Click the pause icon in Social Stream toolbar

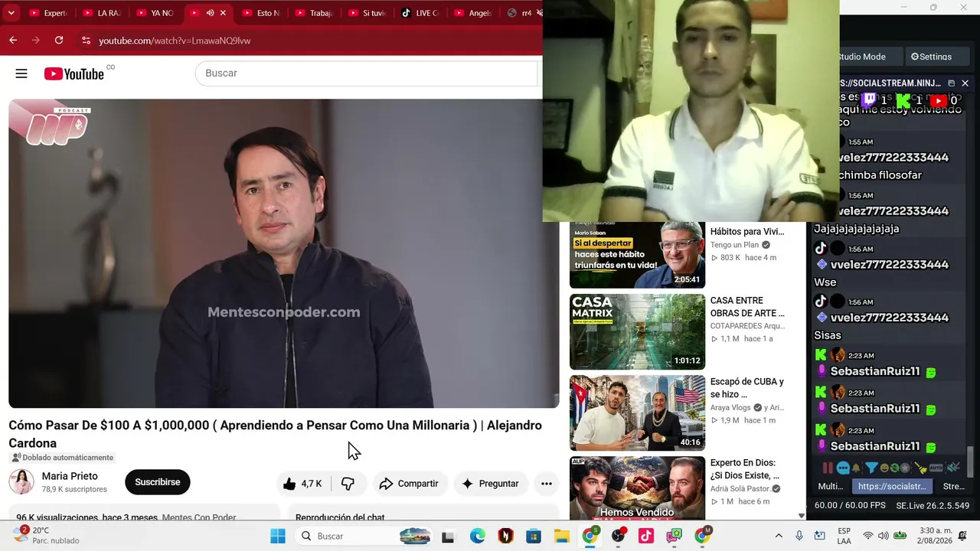coord(828,468)
